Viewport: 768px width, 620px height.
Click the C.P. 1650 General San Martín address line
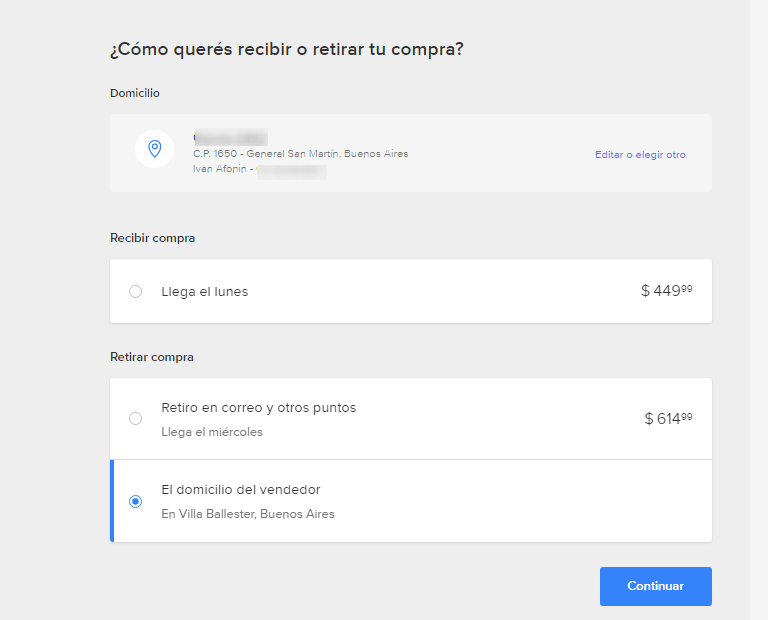click(300, 154)
